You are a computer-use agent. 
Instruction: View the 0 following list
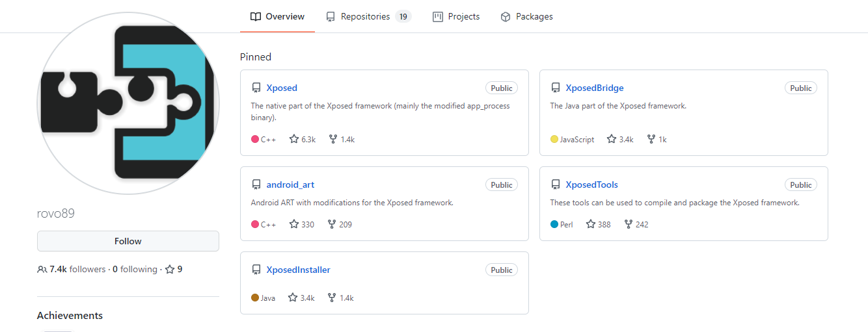pos(135,269)
